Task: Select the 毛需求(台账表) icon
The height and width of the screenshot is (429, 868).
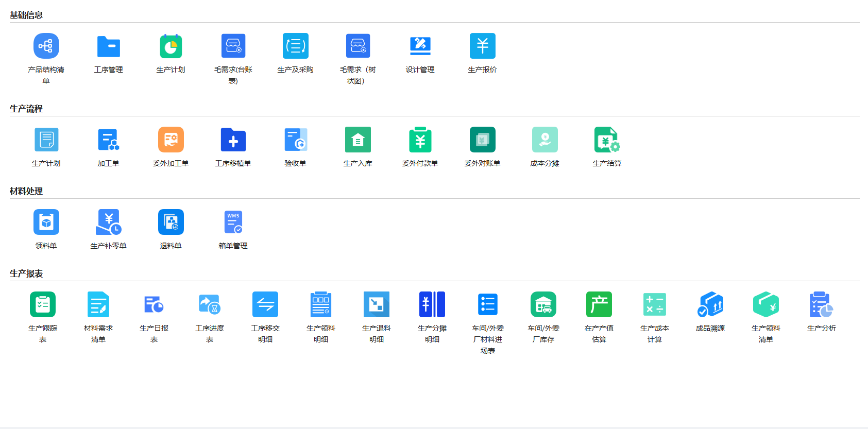Action: tap(233, 46)
